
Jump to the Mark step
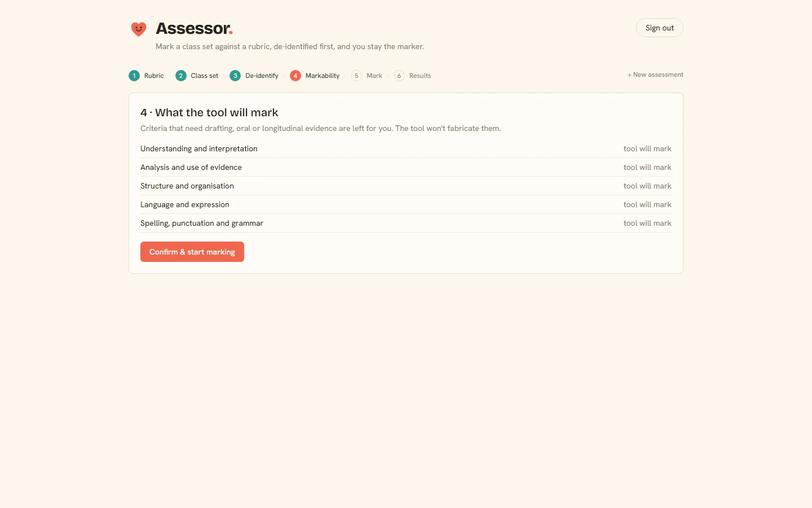pyautogui.click(x=367, y=76)
